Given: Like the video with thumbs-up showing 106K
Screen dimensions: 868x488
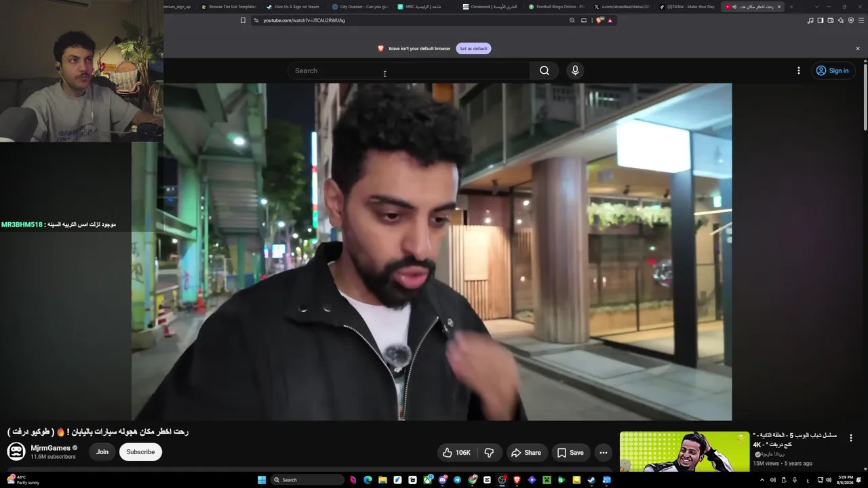Looking at the screenshot, I should click(456, 453).
